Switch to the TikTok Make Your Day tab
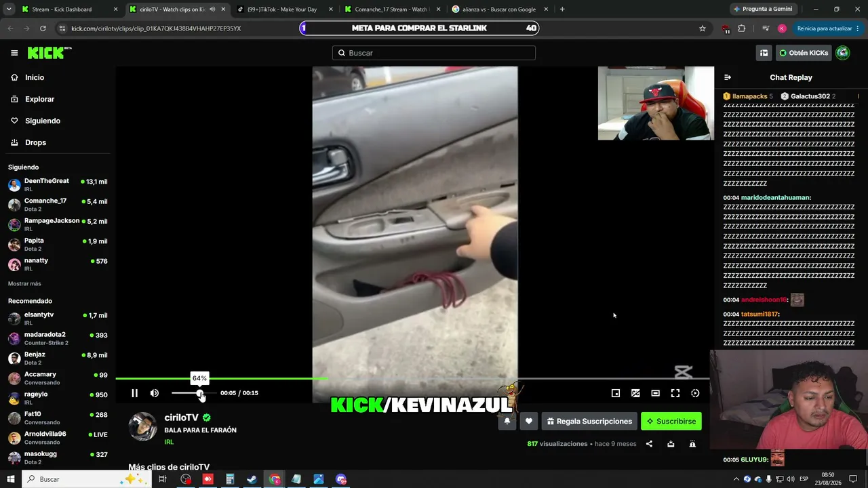 [x=284, y=9]
